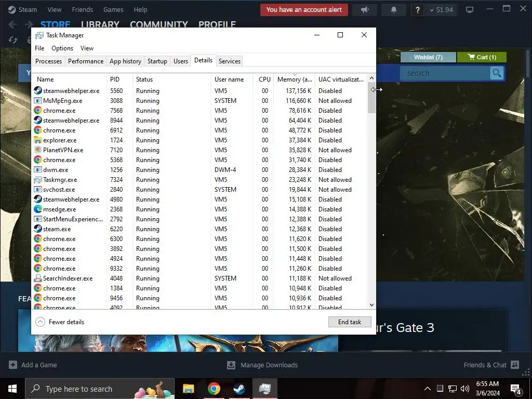Open Steam notifications bell icon
Screen dimensions: 532x399
(394, 10)
